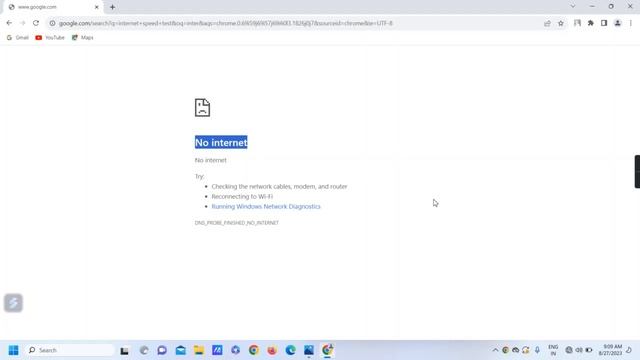Open the Extensions puzzle icon
The height and width of the screenshot is (360, 640).
pyautogui.click(x=591, y=23)
